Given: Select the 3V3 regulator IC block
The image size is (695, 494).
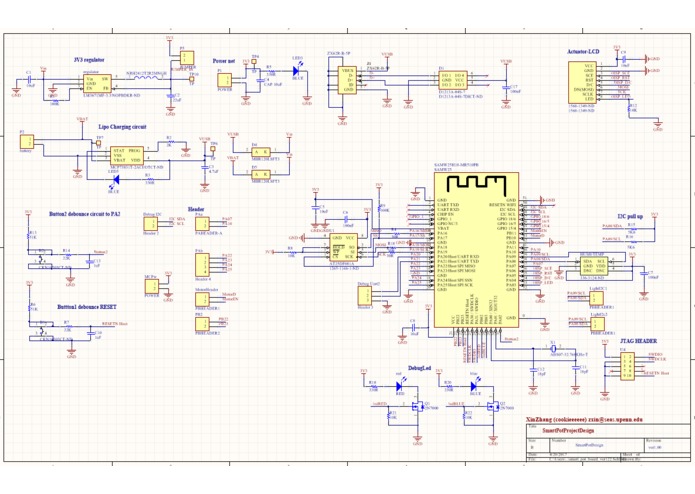Looking at the screenshot, I should coord(98,84).
